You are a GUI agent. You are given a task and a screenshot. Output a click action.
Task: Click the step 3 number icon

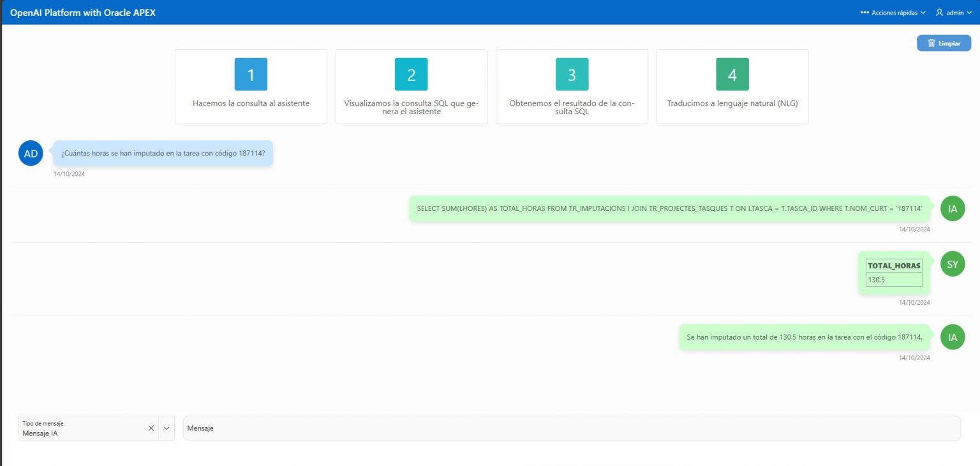[572, 75]
